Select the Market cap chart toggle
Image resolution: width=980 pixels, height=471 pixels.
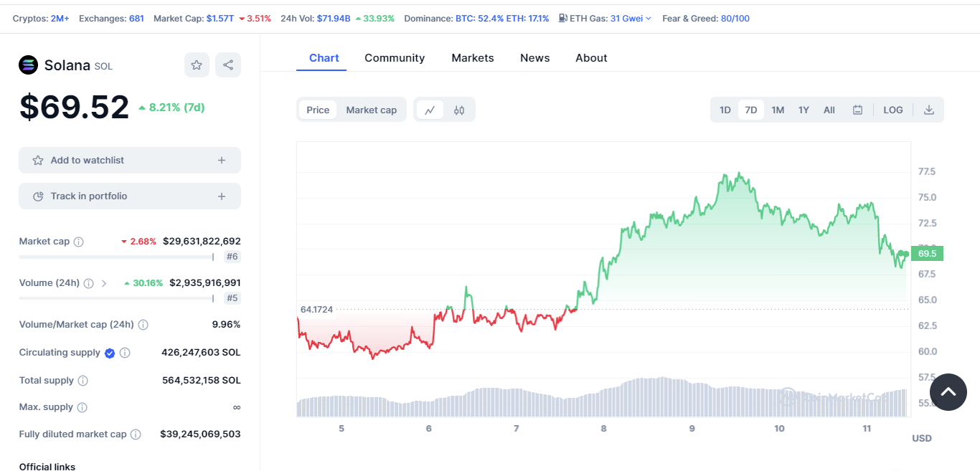[372, 110]
